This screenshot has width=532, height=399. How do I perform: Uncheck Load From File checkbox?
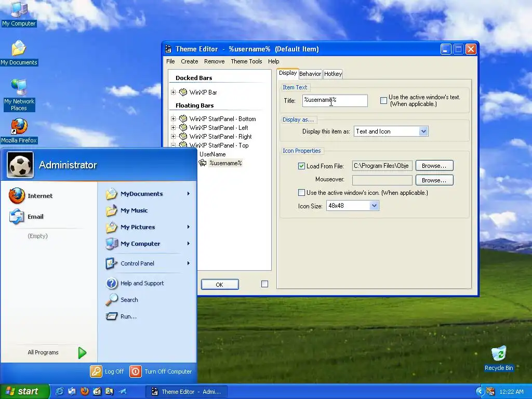(301, 166)
